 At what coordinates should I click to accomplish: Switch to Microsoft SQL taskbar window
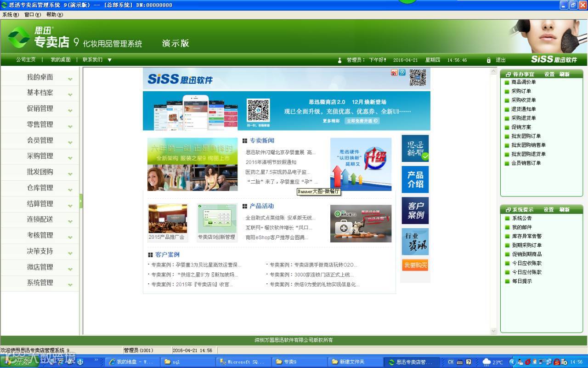coord(243,362)
